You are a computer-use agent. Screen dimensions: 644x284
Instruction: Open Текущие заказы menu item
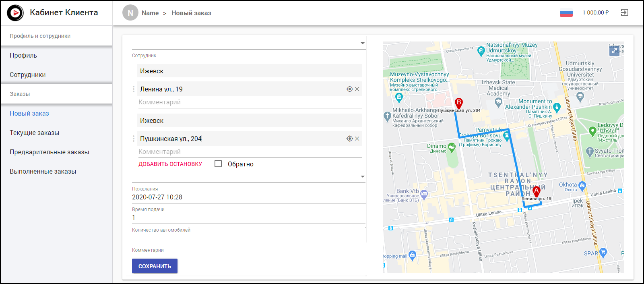35,133
